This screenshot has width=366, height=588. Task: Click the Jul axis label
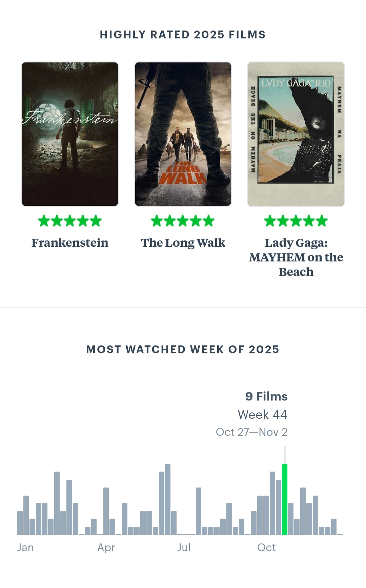(x=184, y=547)
